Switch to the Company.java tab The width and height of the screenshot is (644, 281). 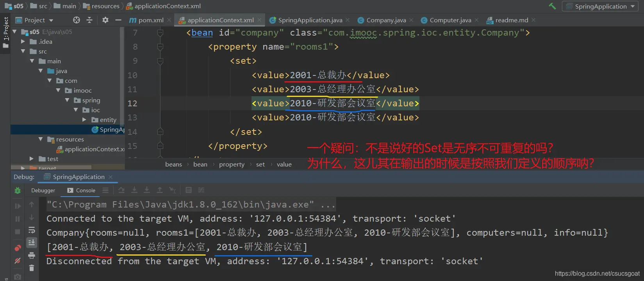pos(382,20)
